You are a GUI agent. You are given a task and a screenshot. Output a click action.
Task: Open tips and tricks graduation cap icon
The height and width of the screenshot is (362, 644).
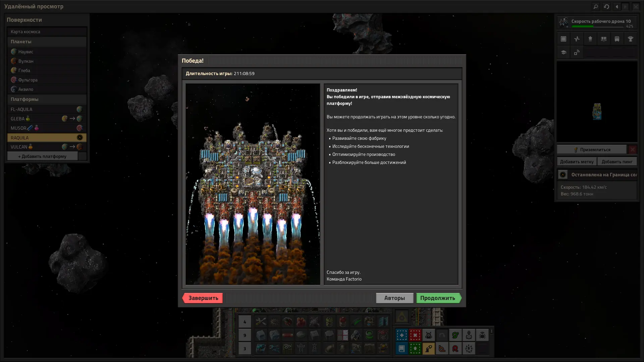[x=563, y=52]
